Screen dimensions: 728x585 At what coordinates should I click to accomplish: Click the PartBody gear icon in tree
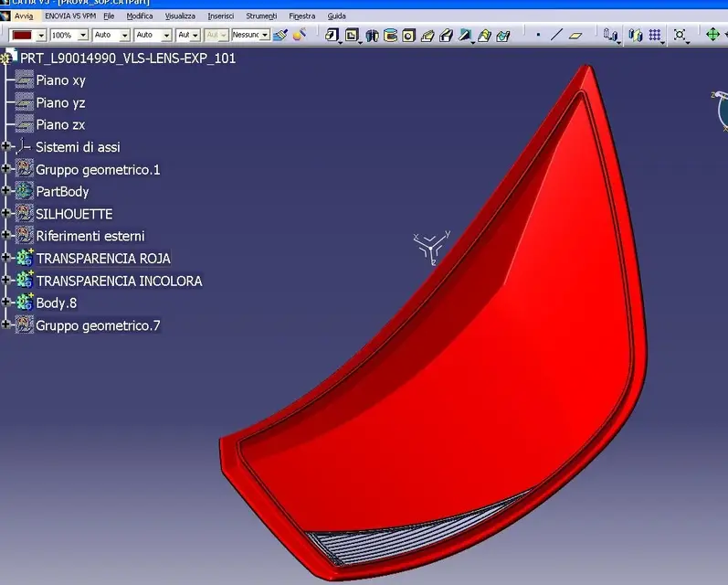click(x=24, y=191)
